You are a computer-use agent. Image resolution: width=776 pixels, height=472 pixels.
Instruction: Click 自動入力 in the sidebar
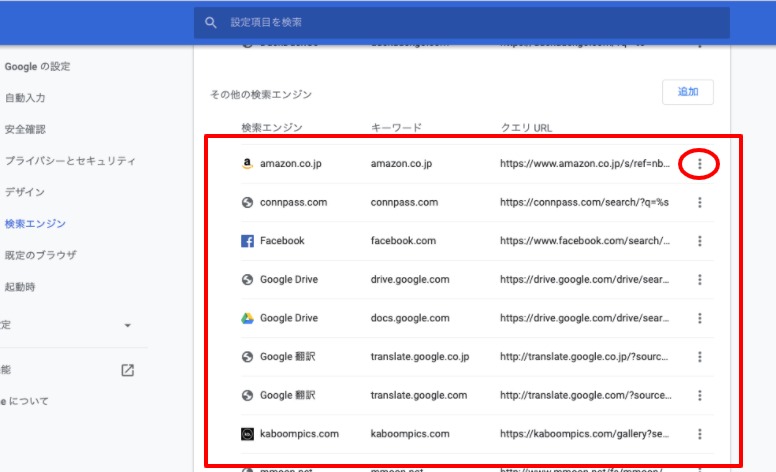tap(25, 98)
